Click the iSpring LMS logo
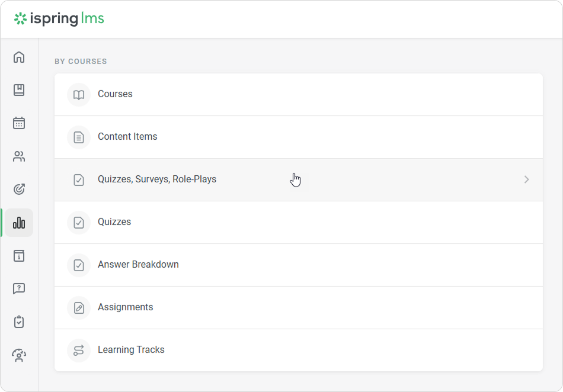This screenshot has height=392, width=563. pyautogui.click(x=59, y=19)
